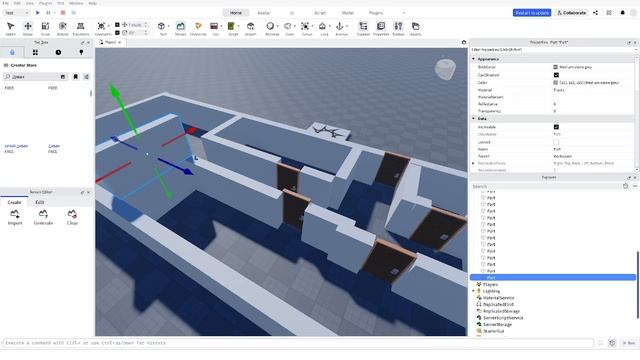Viewport: 640px width, 360px height.
Task: Click the Import 3D tool icon
Action: click(x=251, y=26)
